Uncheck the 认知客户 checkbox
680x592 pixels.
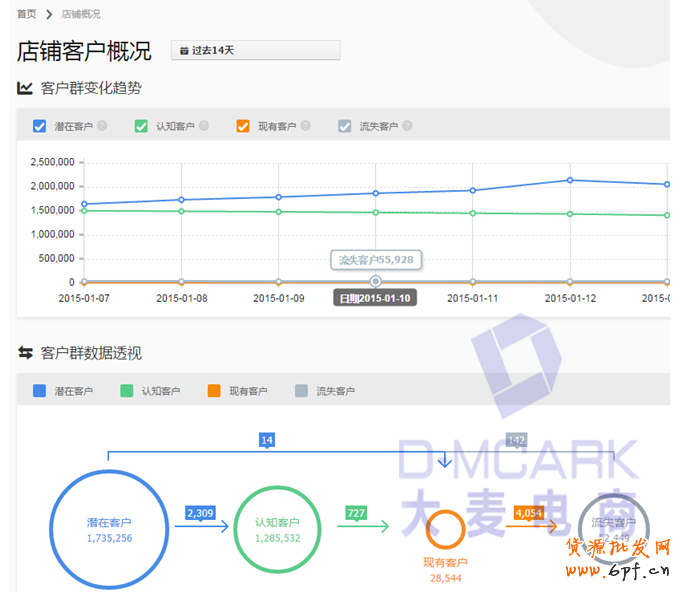click(141, 126)
